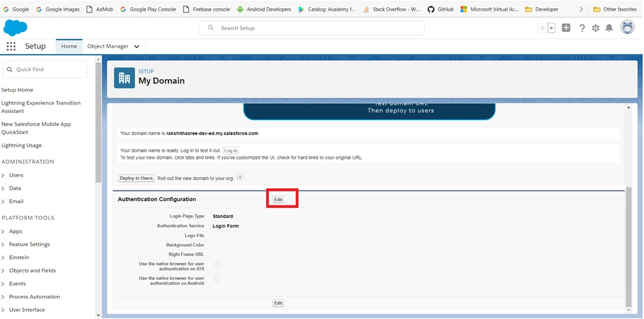Click the user avatar profile icon
The width and height of the screenshot is (644, 319).
pos(627,28)
